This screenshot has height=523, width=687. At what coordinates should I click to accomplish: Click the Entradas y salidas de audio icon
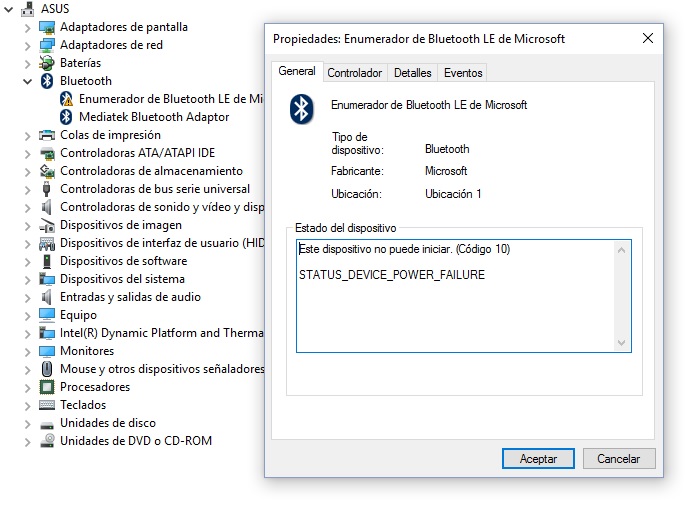[46, 297]
